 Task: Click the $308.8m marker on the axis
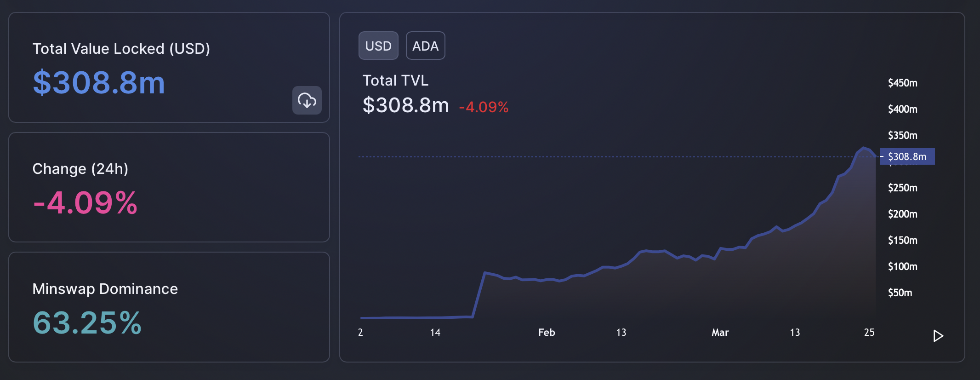pos(907,156)
